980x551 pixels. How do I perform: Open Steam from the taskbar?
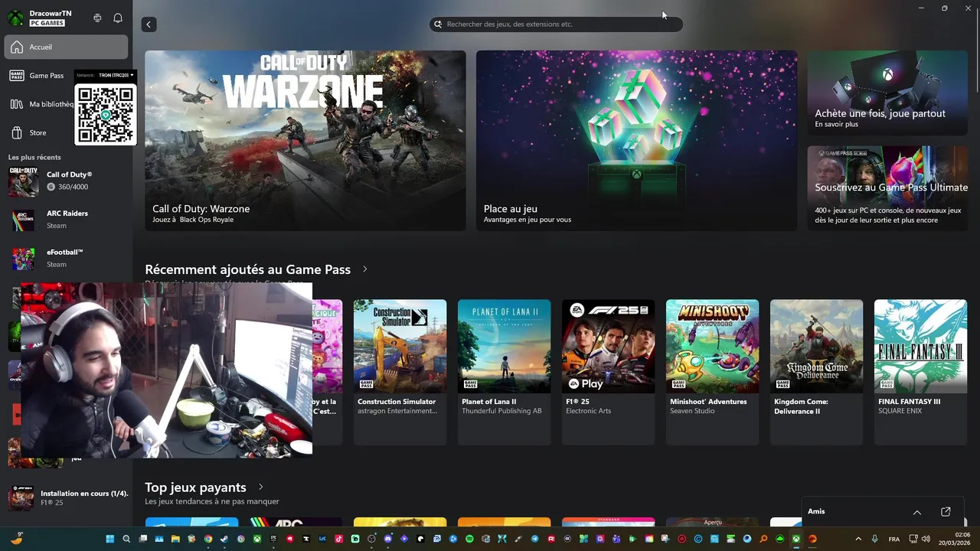(x=224, y=539)
